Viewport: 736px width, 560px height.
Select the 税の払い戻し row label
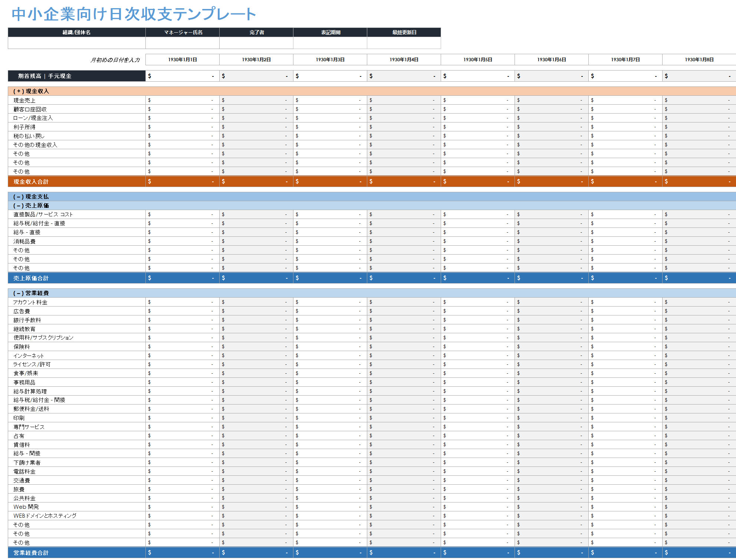(77, 136)
